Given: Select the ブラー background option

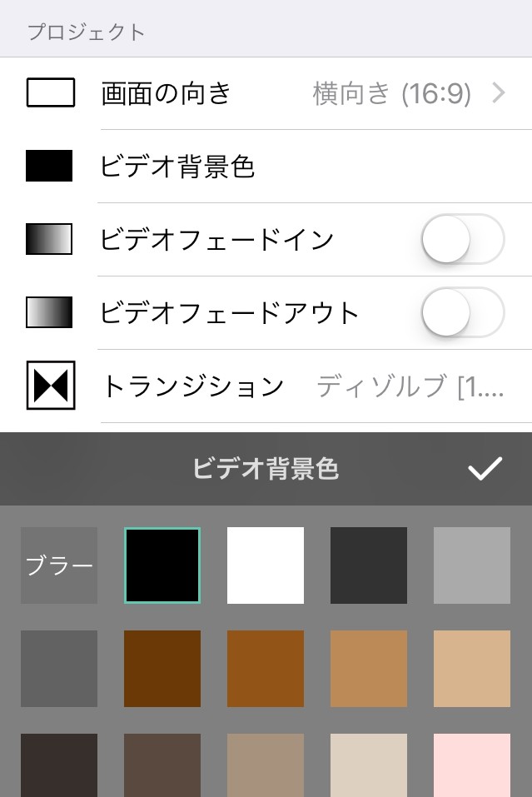Looking at the screenshot, I should pos(59,565).
